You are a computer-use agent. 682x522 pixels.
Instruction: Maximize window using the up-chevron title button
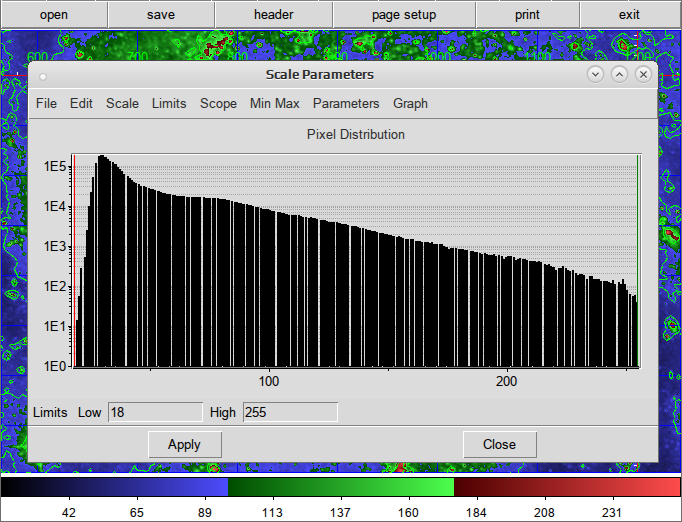619,74
